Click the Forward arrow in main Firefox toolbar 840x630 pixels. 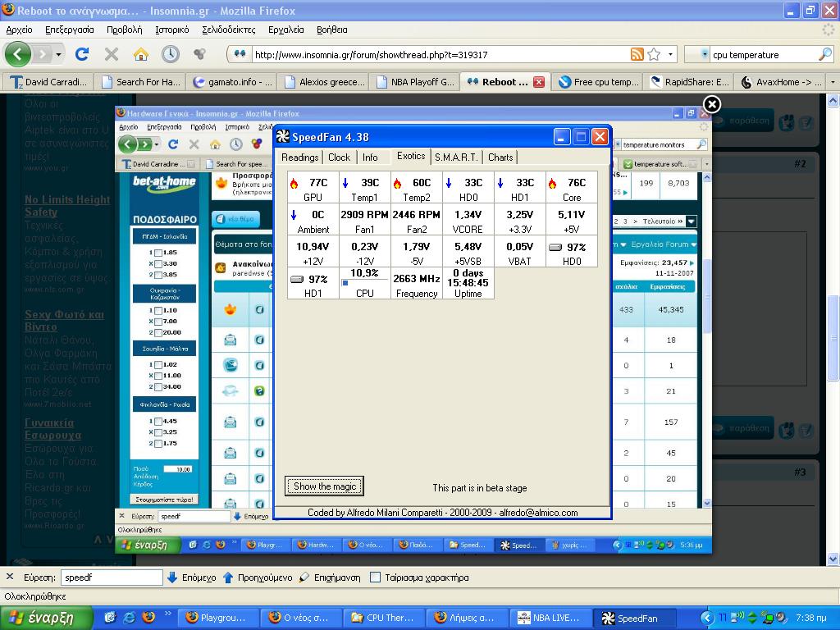coord(42,54)
